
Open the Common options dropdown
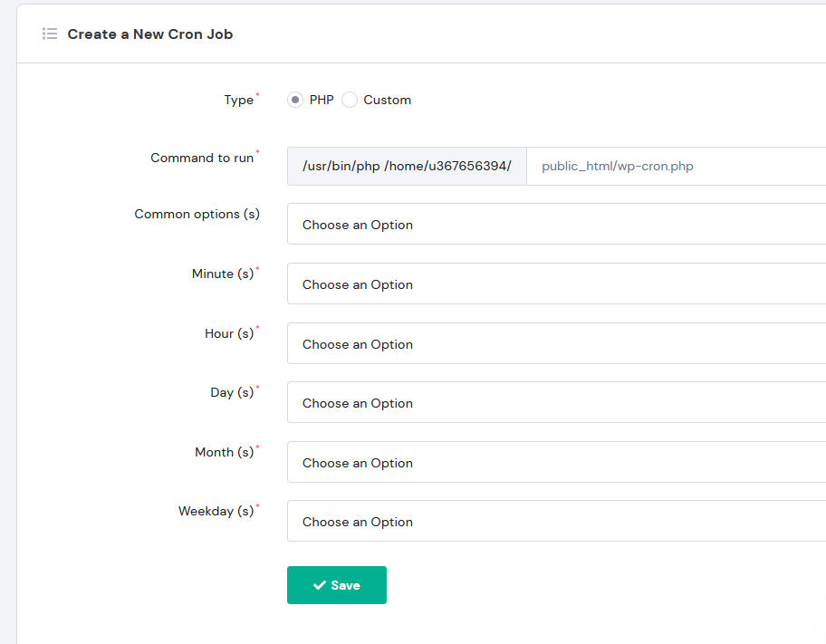click(x=556, y=224)
